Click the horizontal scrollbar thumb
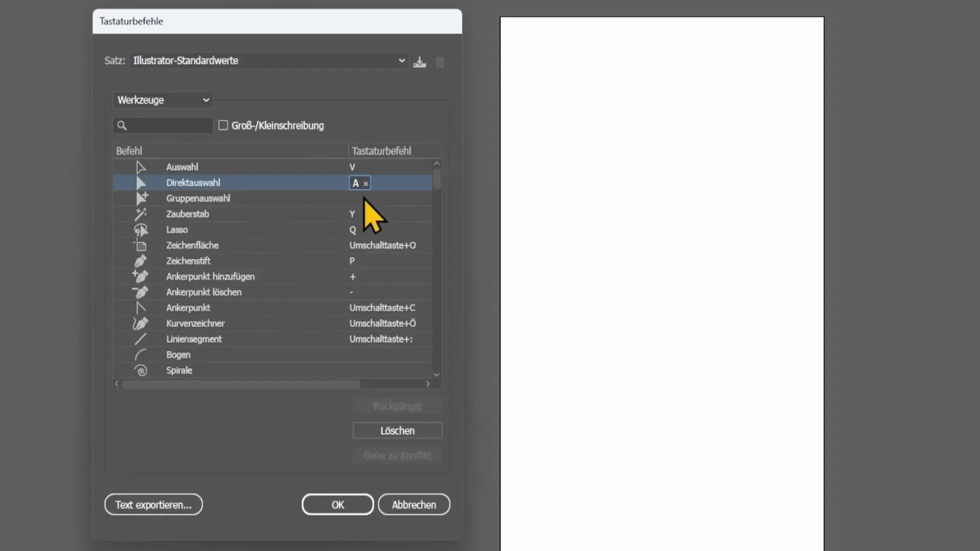The image size is (980, 551). coord(241,384)
